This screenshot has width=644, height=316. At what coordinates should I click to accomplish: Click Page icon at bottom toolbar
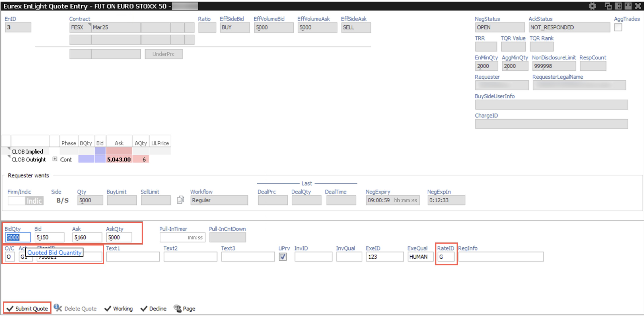click(178, 308)
